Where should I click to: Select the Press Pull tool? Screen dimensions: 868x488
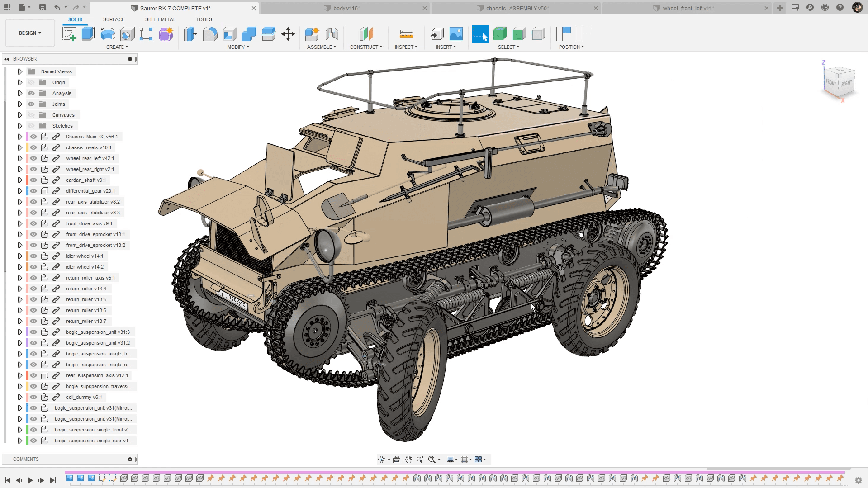point(190,34)
